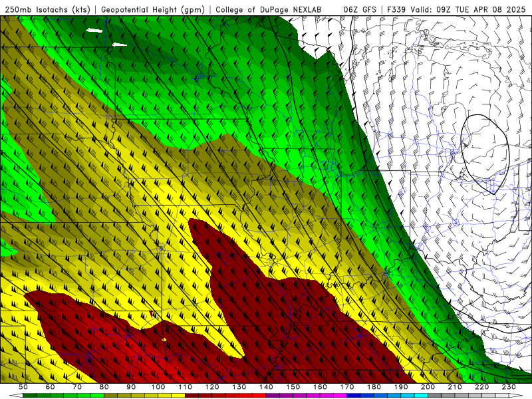Image resolution: width=532 pixels, height=399 pixels.
Task: Click the '250mb Isotachs (kts)' title text
Action: [48, 9]
